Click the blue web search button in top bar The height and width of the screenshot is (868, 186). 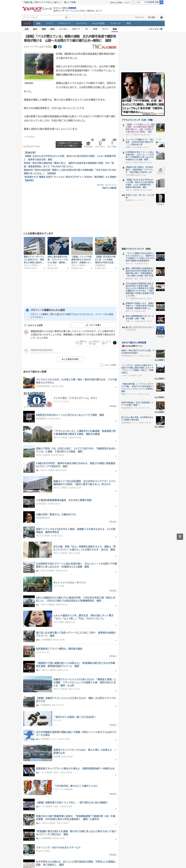[161, 2]
